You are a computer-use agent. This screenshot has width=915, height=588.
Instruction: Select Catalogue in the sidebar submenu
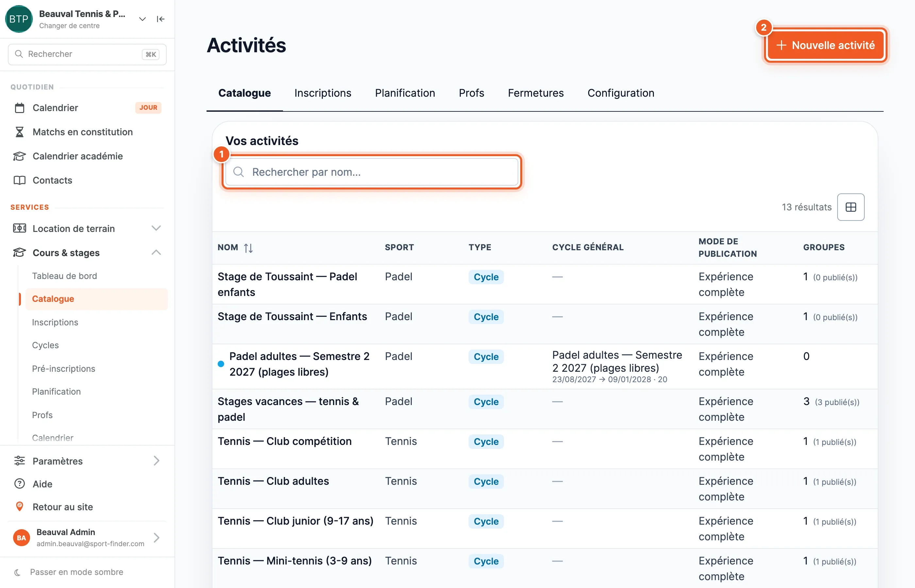(96, 299)
